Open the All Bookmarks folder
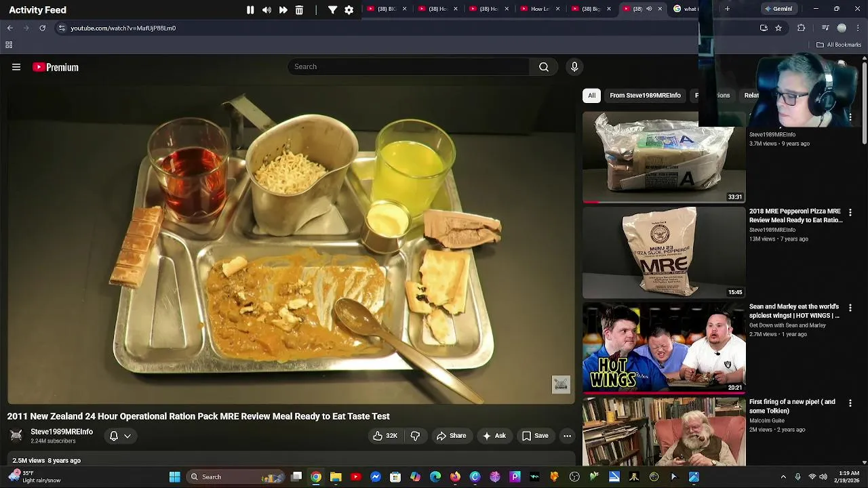868x488 pixels. [x=839, y=45]
